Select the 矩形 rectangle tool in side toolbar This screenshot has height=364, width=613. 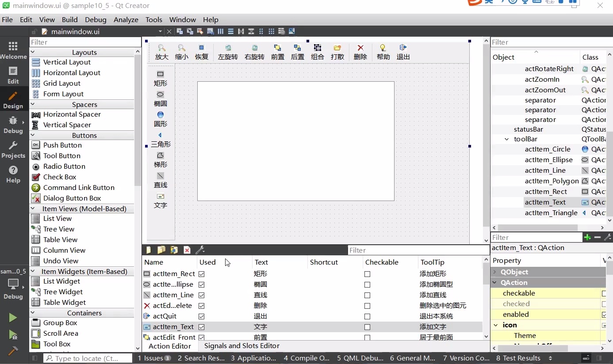click(161, 78)
